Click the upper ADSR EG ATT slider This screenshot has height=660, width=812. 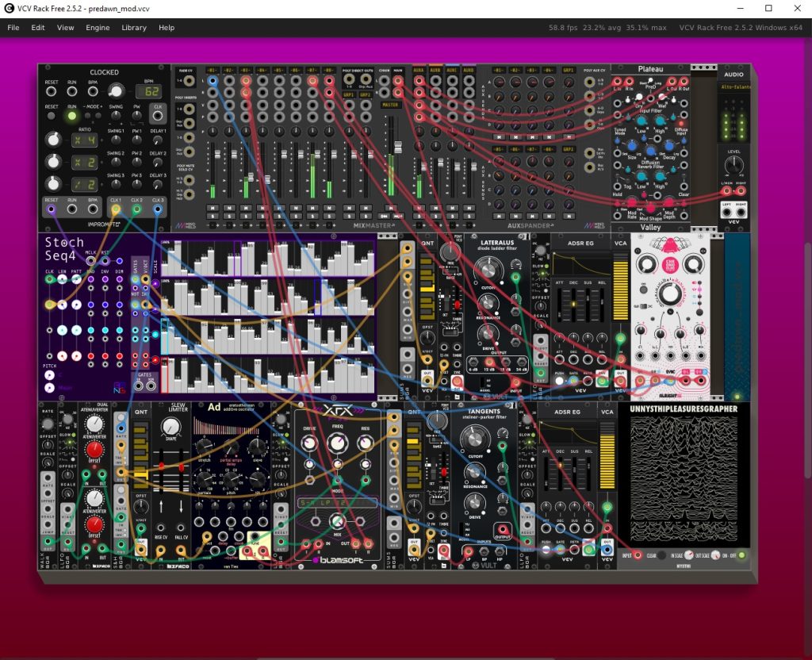click(x=560, y=307)
